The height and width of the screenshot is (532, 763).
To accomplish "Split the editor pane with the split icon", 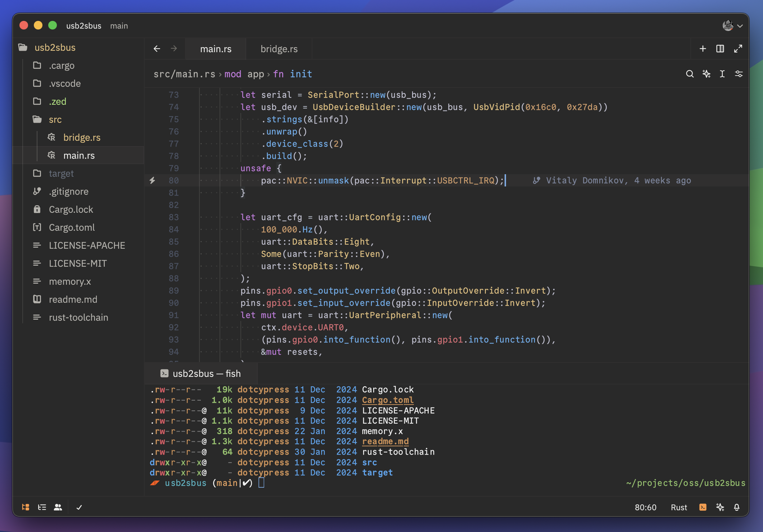I will [x=720, y=49].
